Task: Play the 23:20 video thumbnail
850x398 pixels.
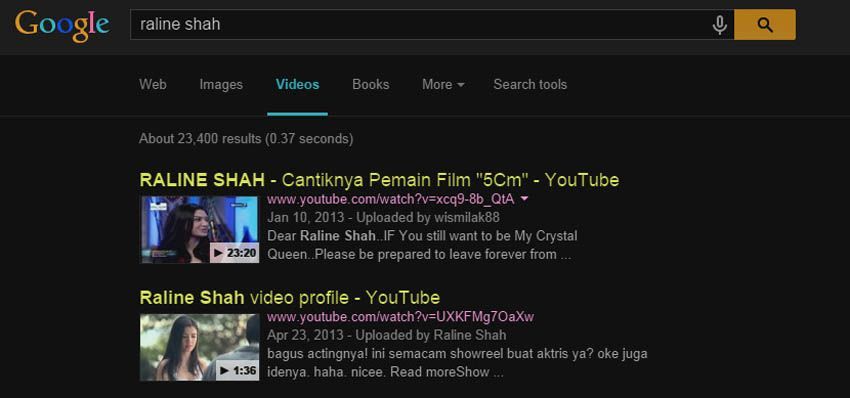Action: click(199, 229)
